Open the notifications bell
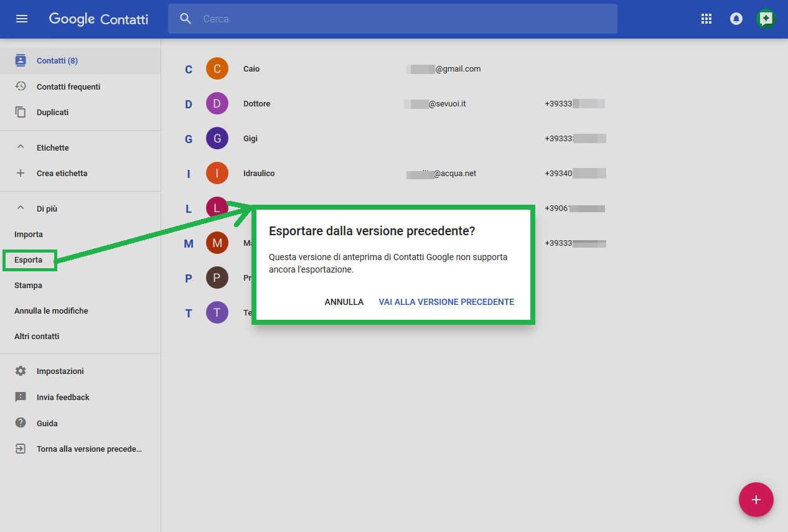Screen dimensions: 788x532 tap(736, 19)
